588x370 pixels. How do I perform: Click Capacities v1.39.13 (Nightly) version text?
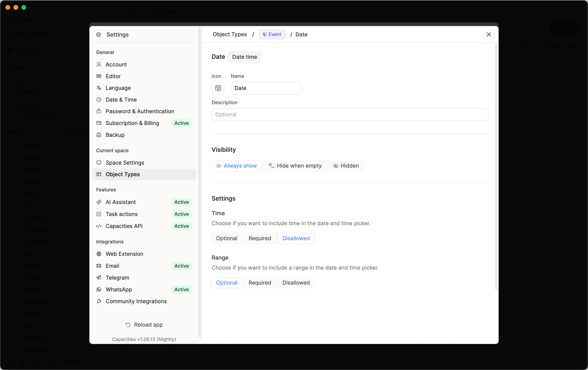(x=144, y=339)
